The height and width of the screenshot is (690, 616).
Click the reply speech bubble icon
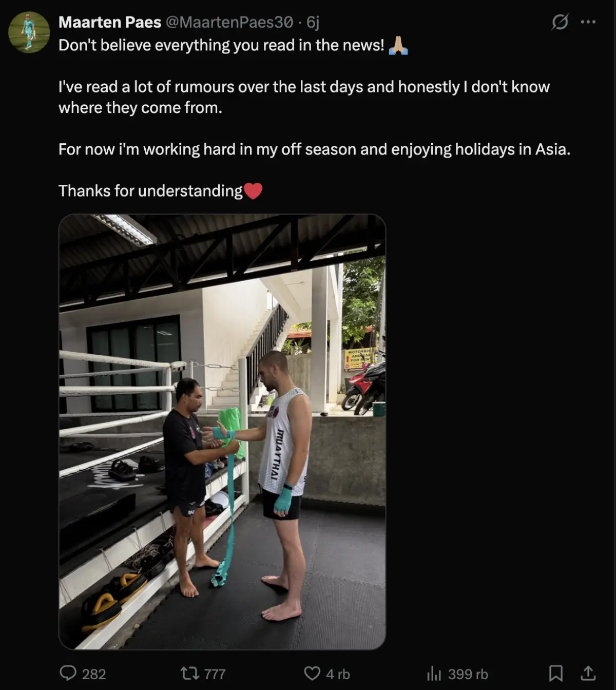coord(68,673)
